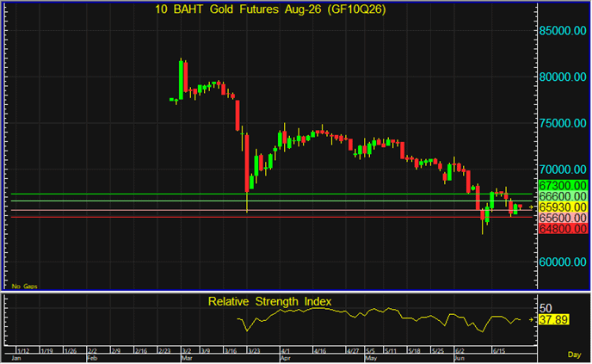Select the 1/19 date label
592x364 pixels.
[x=46, y=351]
